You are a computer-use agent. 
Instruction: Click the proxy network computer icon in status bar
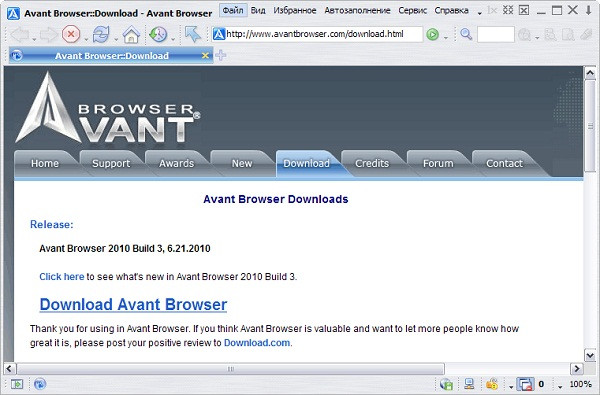click(x=469, y=384)
